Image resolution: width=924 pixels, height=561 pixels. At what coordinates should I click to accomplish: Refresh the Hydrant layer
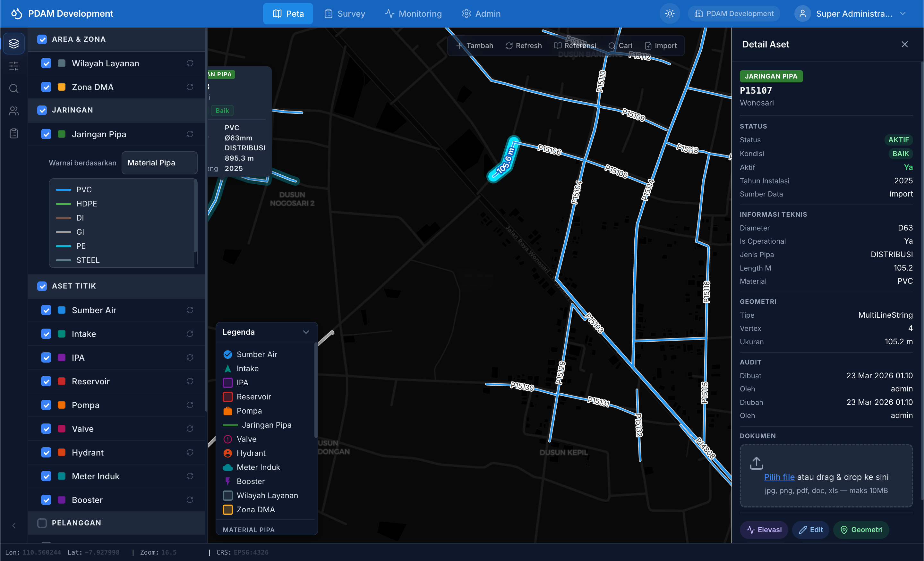[x=190, y=452]
